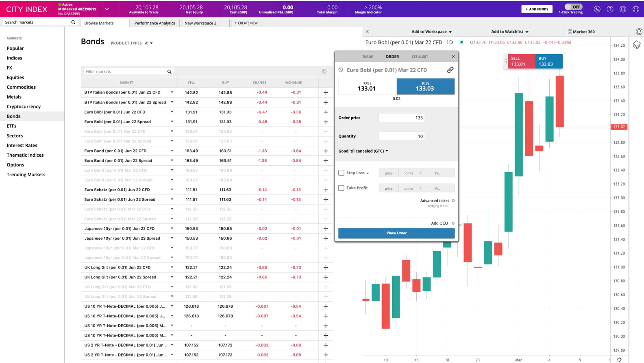Image resolution: width=644 pixels, height=363 pixels.
Task: Click the Order price input field
Action: [x=402, y=118]
